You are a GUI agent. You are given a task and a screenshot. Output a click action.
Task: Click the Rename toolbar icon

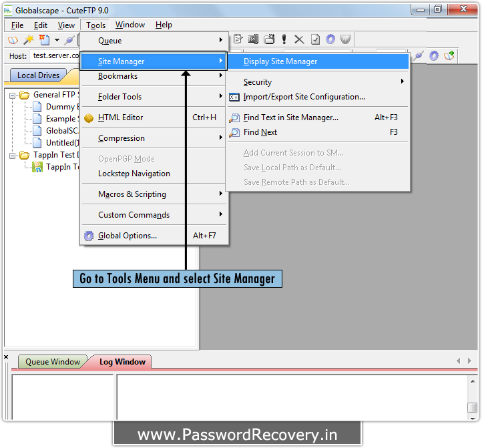coord(253,39)
